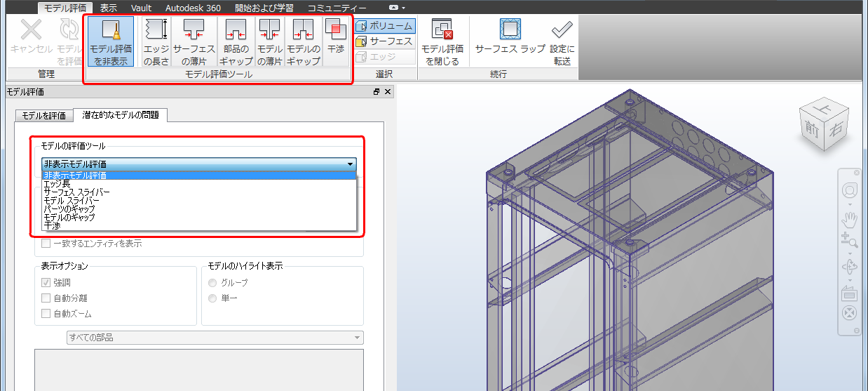Select the モデルのギャップ tool

coord(304,41)
